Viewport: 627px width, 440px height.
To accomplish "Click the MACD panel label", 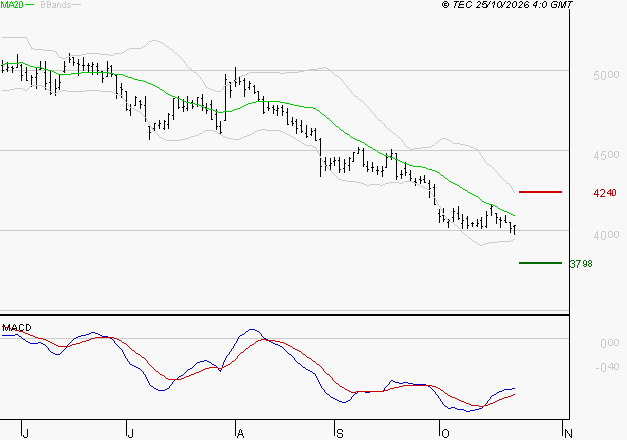I will (16, 328).
